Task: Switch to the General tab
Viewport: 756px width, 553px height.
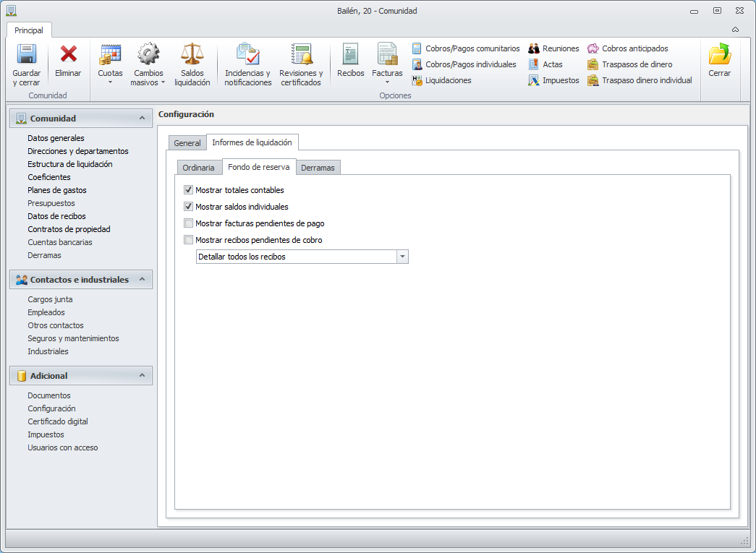Action: tap(187, 143)
